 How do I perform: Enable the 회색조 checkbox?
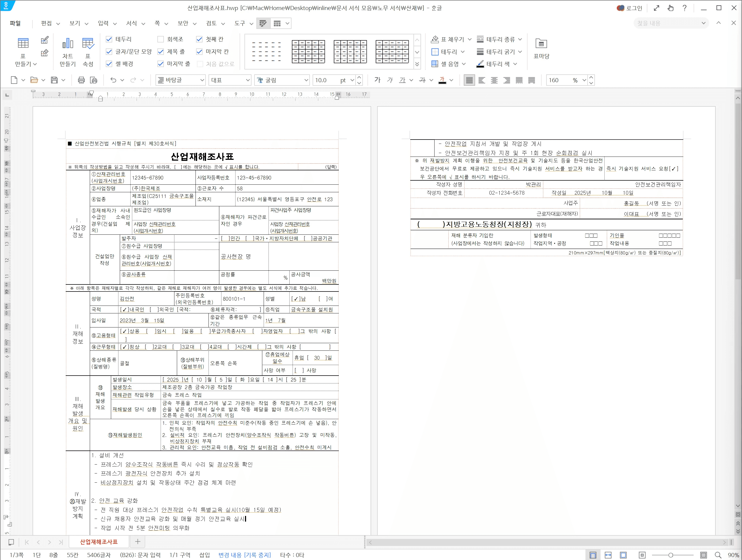161,39
